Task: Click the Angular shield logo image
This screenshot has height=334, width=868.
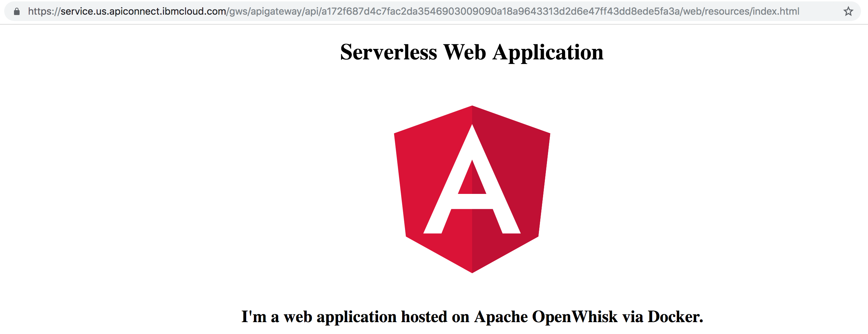Action: point(472,189)
